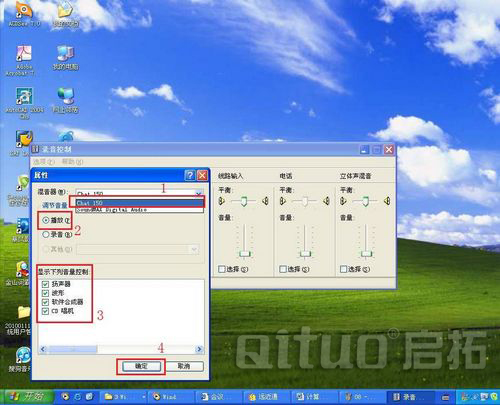The width and height of the screenshot is (500, 405).
Task: Switch to the 会议 taskbar button
Action: click(220, 397)
